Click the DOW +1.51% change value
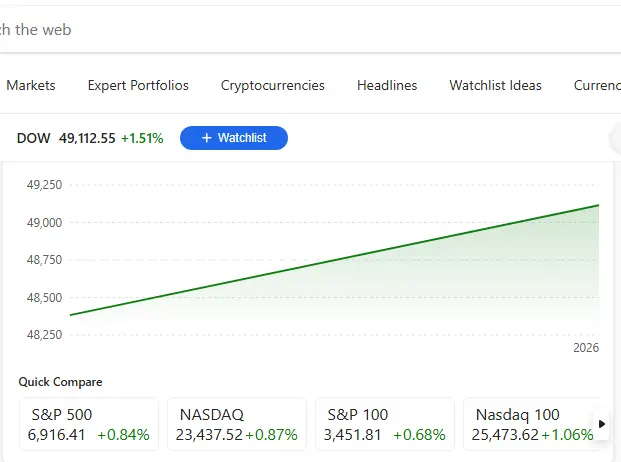621x462 pixels. click(x=142, y=138)
